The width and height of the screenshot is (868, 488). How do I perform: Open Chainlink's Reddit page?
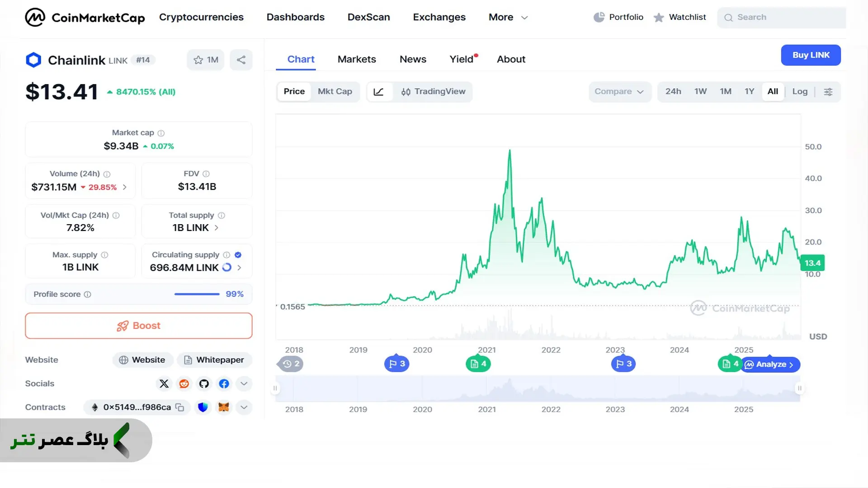pos(184,384)
